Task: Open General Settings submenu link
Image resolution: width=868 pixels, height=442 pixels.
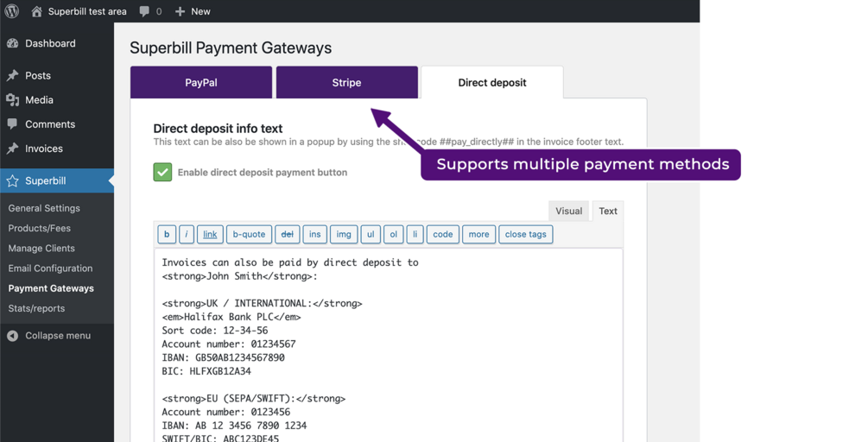Action: tap(44, 208)
